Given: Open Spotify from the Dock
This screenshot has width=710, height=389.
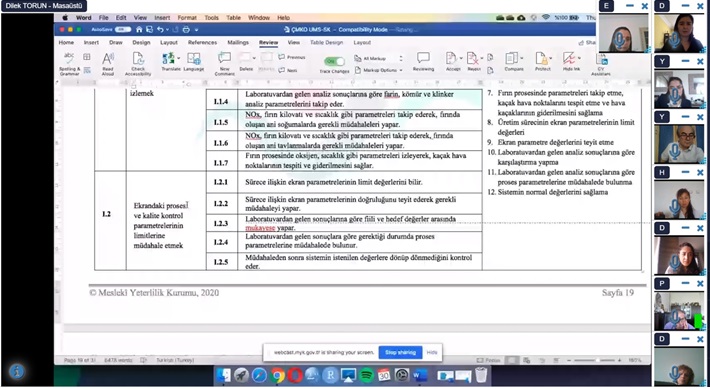Looking at the screenshot, I should tap(366, 375).
